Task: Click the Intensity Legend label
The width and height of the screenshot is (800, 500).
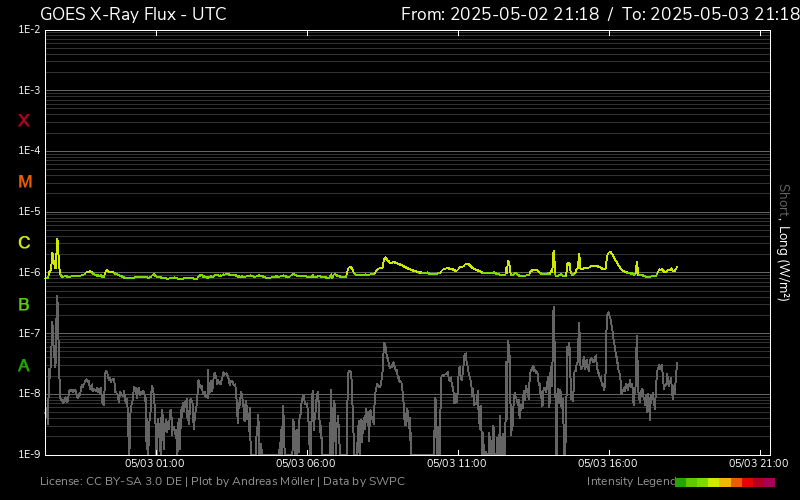Action: 630,482
